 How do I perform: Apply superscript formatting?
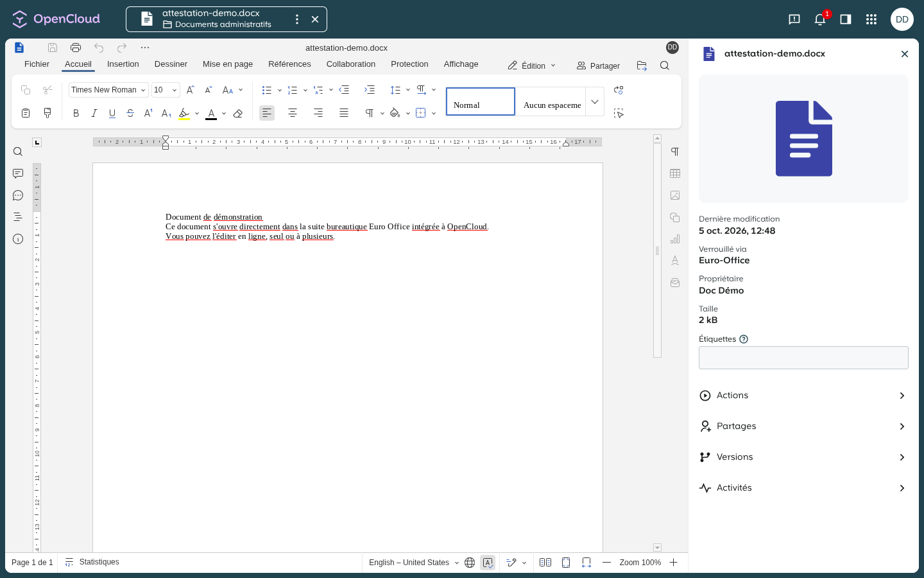tap(148, 113)
